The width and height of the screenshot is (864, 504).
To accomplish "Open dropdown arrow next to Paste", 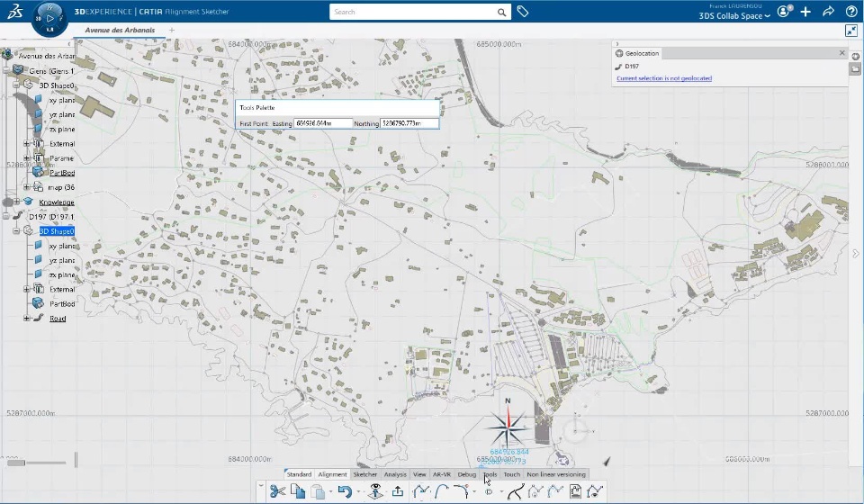I will (x=330, y=491).
